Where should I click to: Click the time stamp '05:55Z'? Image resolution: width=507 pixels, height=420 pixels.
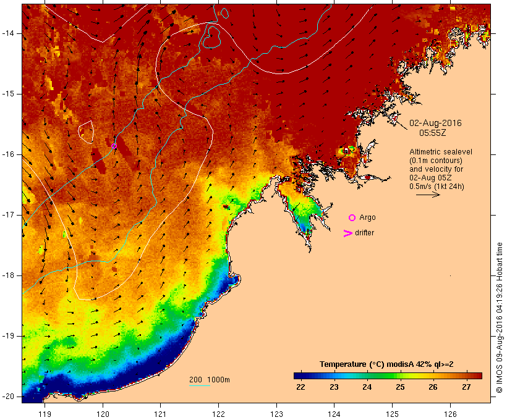432,133
